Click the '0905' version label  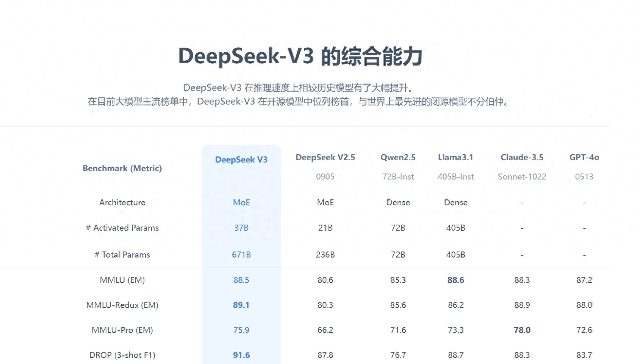pyautogui.click(x=325, y=177)
